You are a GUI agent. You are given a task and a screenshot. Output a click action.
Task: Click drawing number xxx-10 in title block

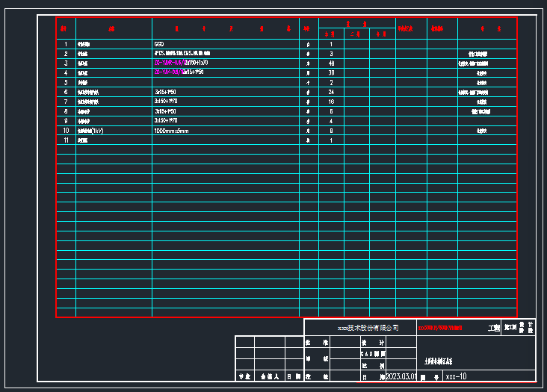tap(456, 377)
